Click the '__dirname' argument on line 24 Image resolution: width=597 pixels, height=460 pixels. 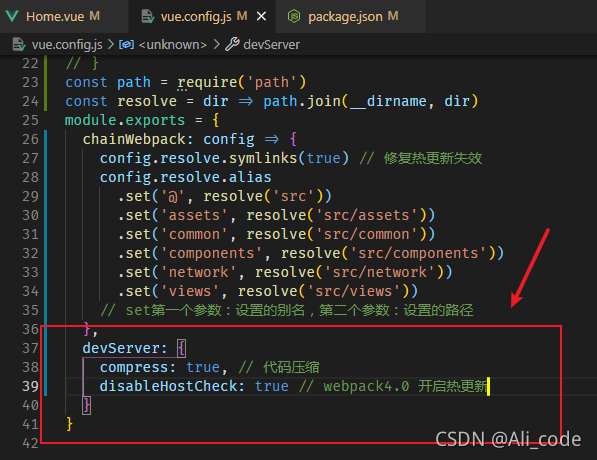point(387,101)
